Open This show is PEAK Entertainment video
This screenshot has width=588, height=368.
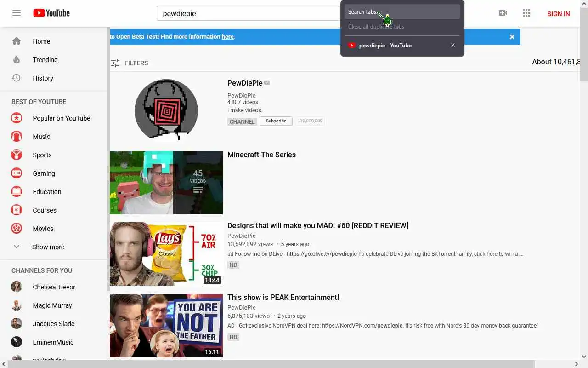click(283, 297)
